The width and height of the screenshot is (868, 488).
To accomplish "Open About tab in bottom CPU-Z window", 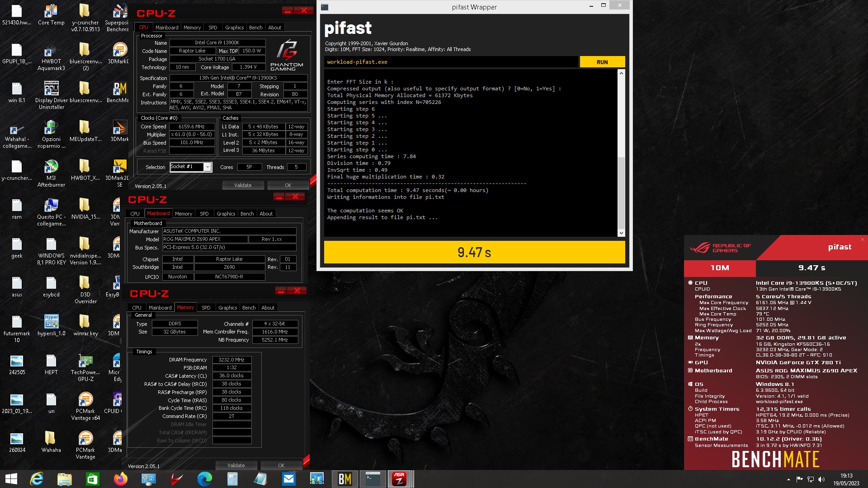I will pos(268,308).
